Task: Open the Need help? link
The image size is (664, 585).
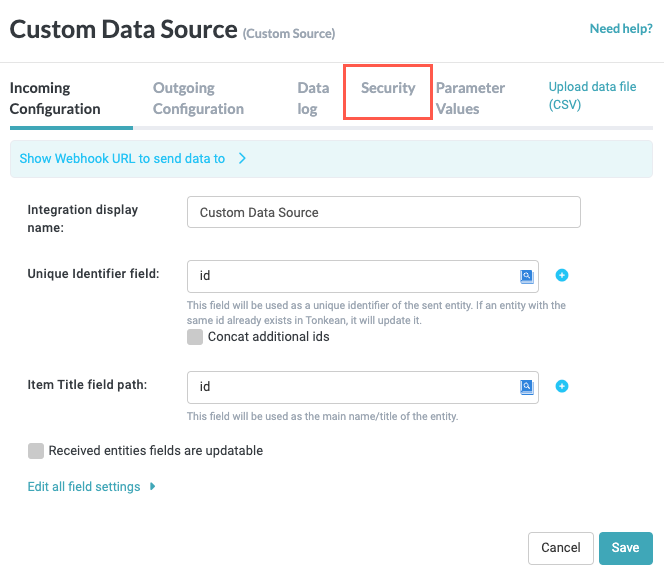Action: (621, 29)
